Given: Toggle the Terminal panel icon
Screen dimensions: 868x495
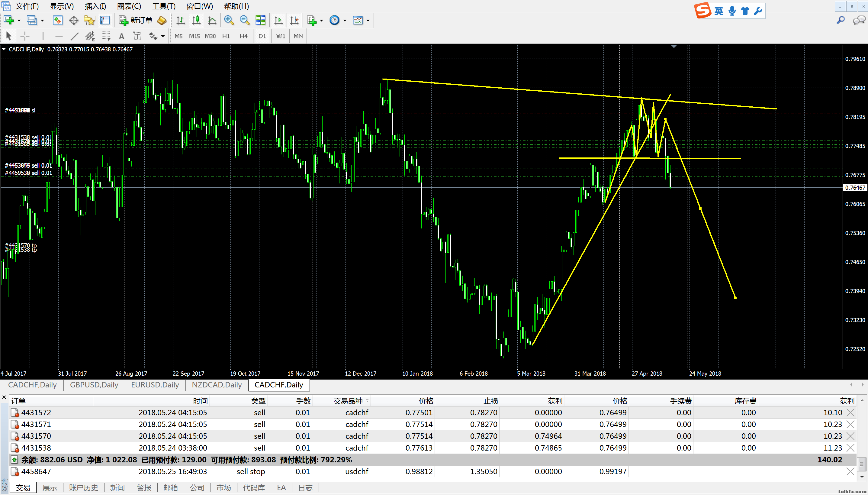Looking at the screenshot, I should pos(105,21).
